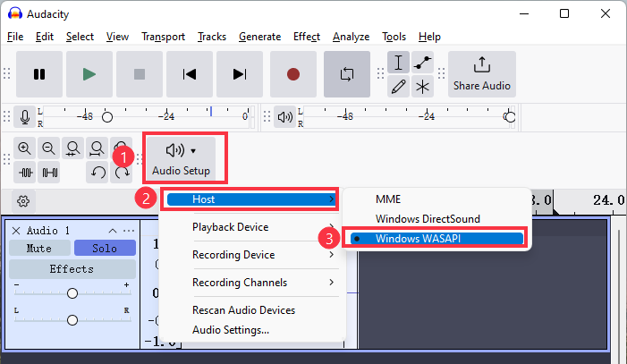627x364 pixels.
Task: Click the Redo arrow icon
Action: pos(122,173)
